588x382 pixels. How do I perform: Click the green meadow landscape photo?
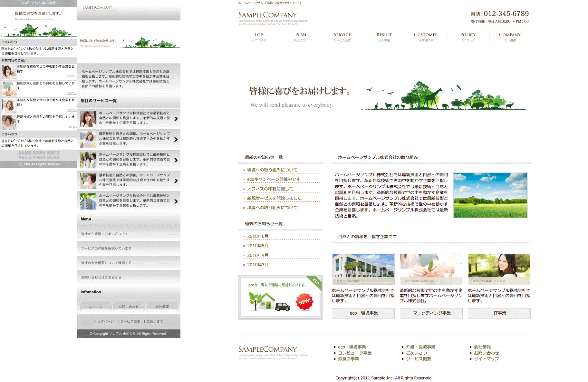(x=490, y=195)
